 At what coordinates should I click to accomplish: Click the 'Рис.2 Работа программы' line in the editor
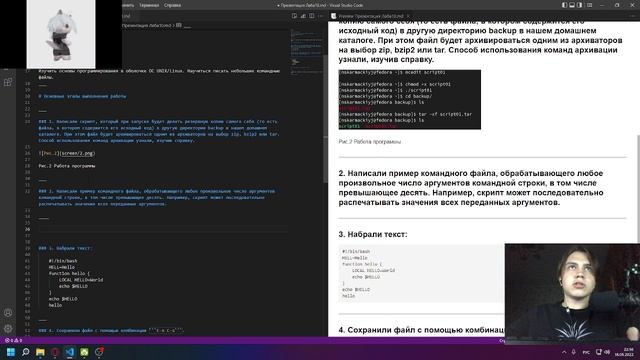(67, 166)
